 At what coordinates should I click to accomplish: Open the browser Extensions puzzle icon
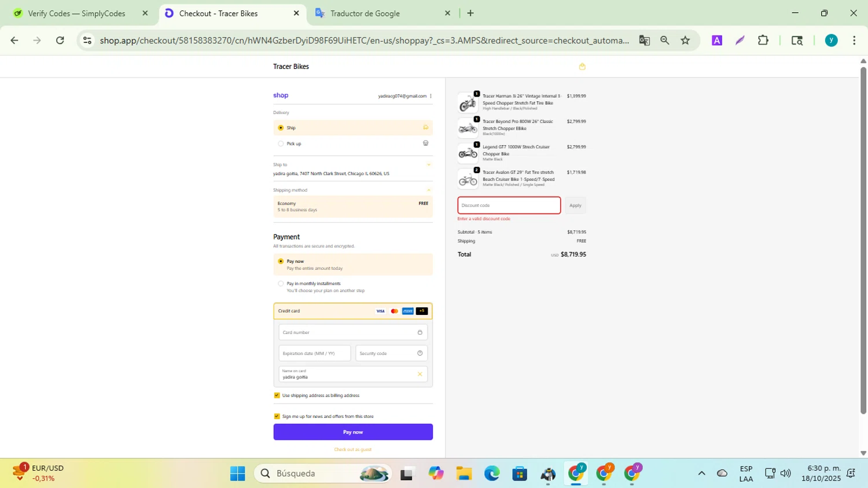tap(763, 40)
